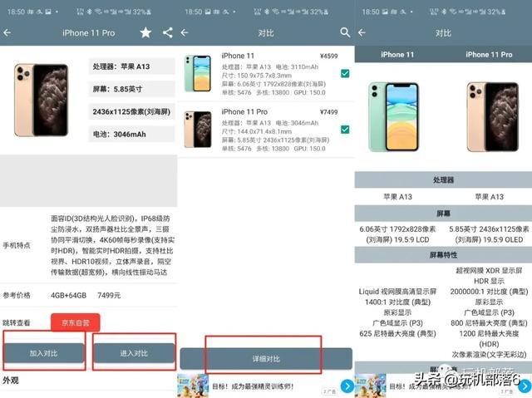Tap the 屏幕特性 section header

443,254
